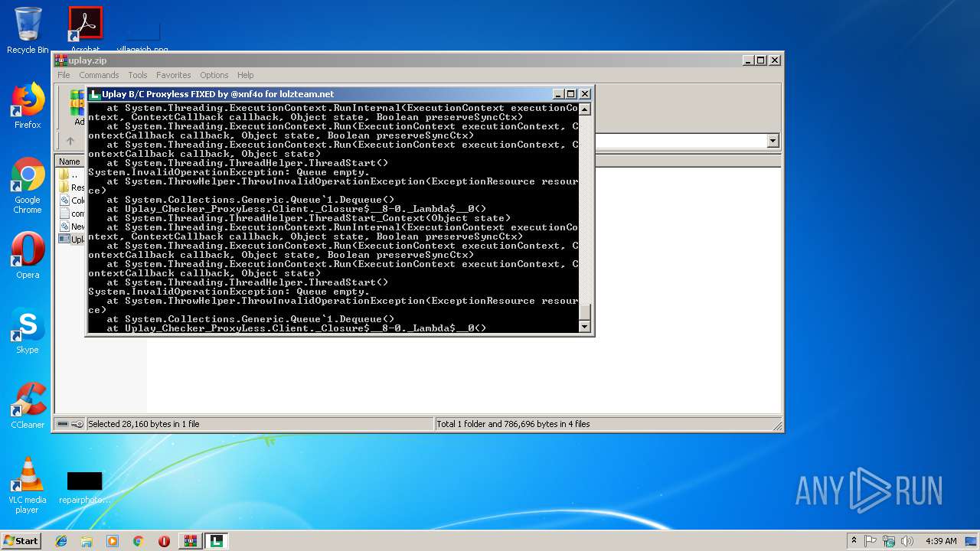Launch the Firefox desktop shortcut

click(28, 106)
